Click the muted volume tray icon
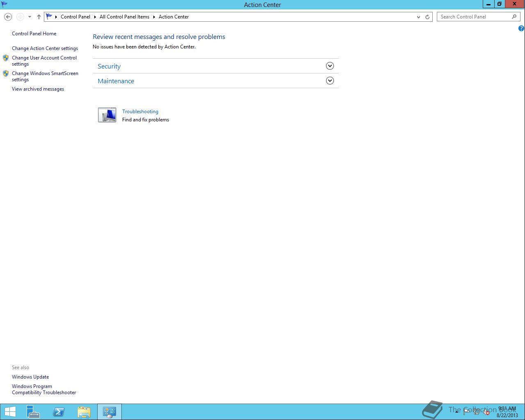The width and height of the screenshot is (525, 420). pyautogui.click(x=486, y=412)
